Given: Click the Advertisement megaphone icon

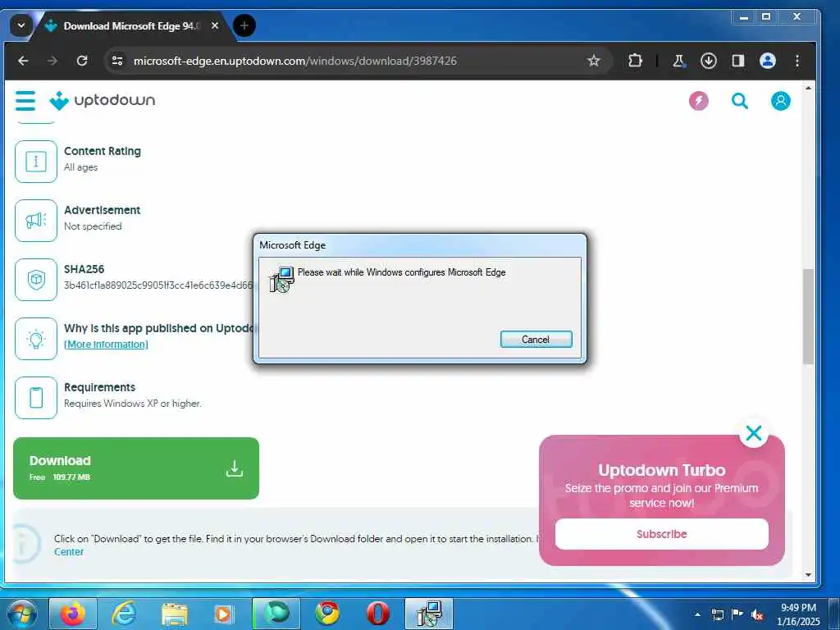Looking at the screenshot, I should click(x=36, y=220).
